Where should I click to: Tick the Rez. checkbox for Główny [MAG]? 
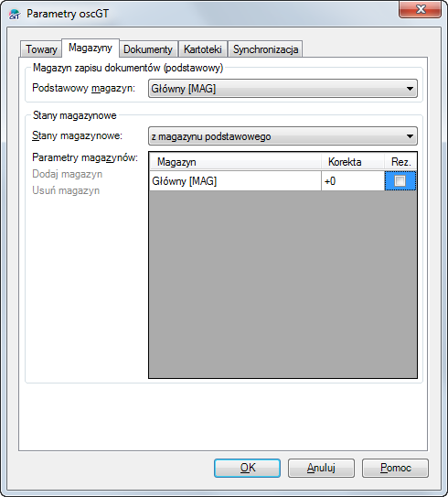coord(400,181)
